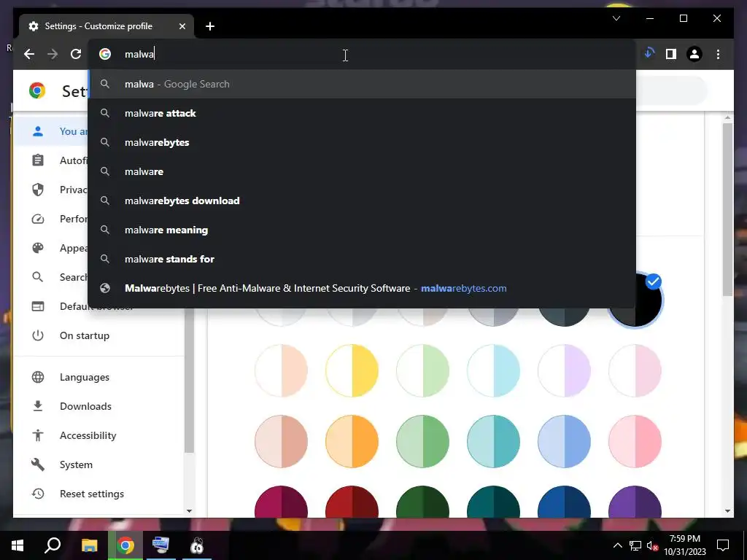Pick the white and light green swatch
This screenshot has height=560, width=747.
422,370
